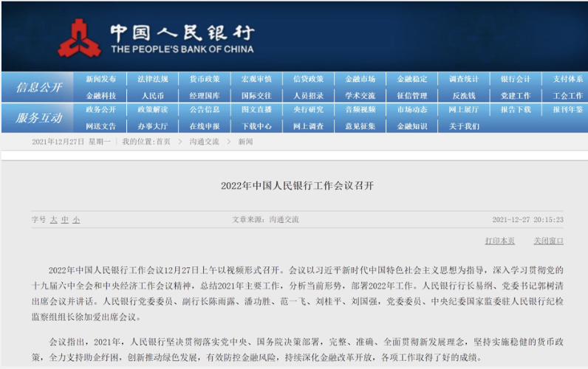Select the 报刊年鉴 menu item
Viewport: 588px width, 369px height.
568,109
